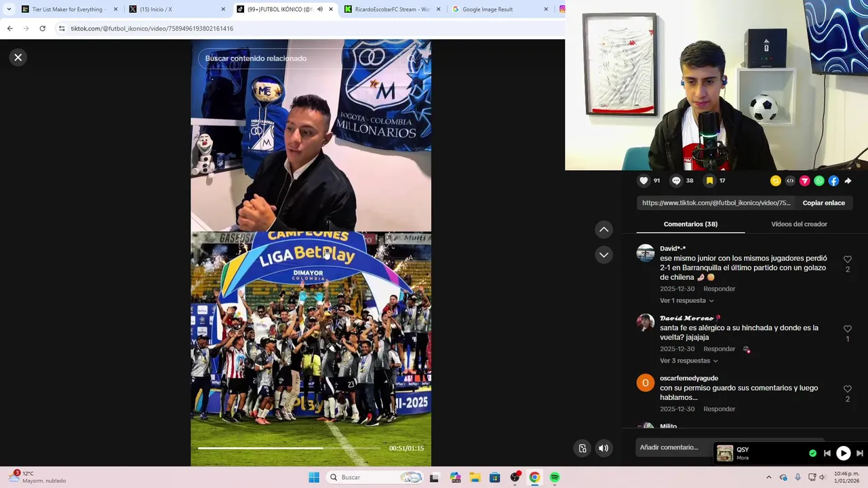868x488 pixels.
Task: Toggle auto-scroll button beside the volume button
Action: (583, 448)
